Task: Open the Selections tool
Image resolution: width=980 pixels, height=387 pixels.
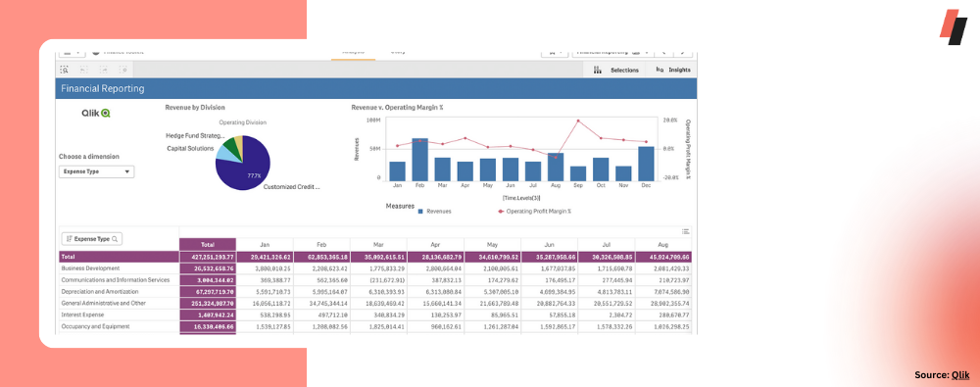Action: click(x=616, y=70)
